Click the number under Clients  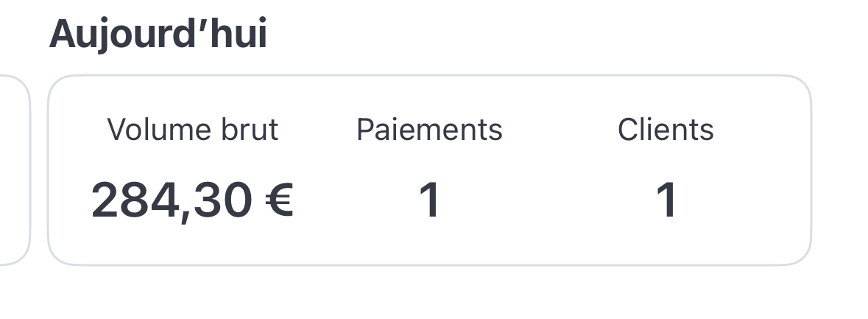[666, 200]
